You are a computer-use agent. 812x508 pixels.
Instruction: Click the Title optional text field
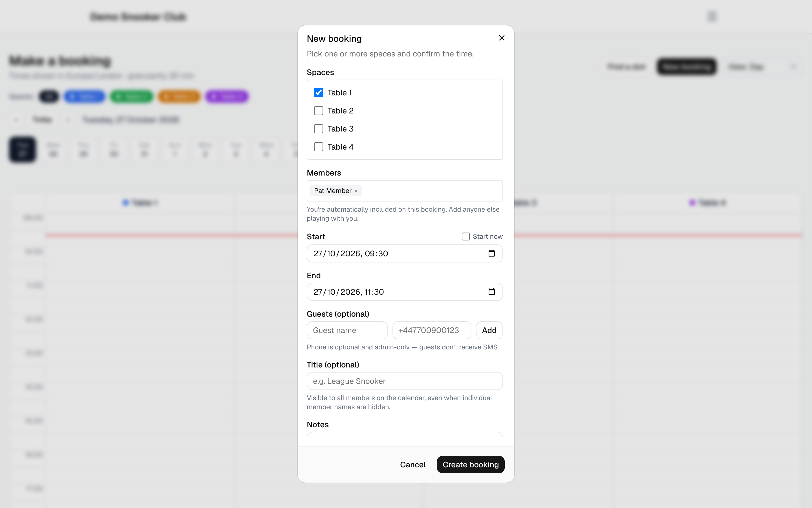(x=405, y=381)
